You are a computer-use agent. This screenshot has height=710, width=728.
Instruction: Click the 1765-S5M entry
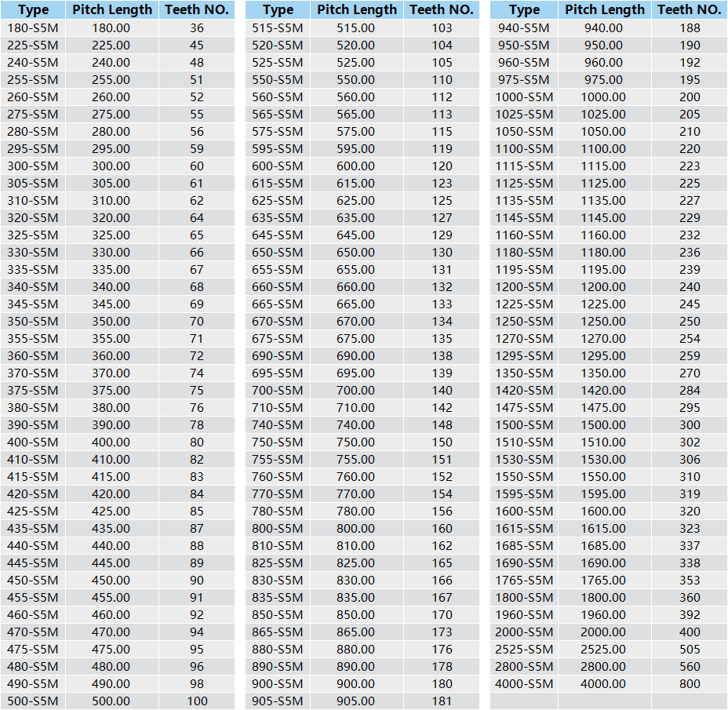pyautogui.click(x=524, y=581)
